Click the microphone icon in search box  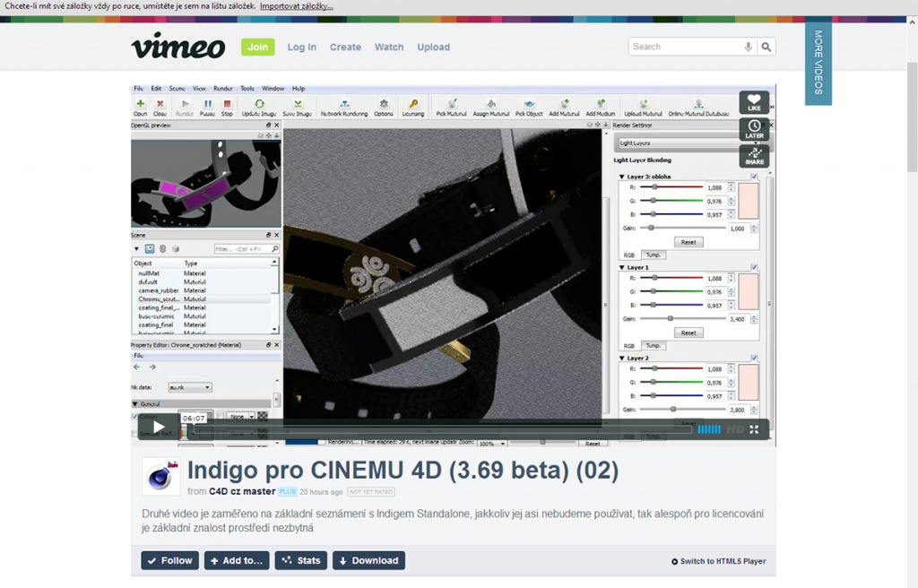point(749,47)
